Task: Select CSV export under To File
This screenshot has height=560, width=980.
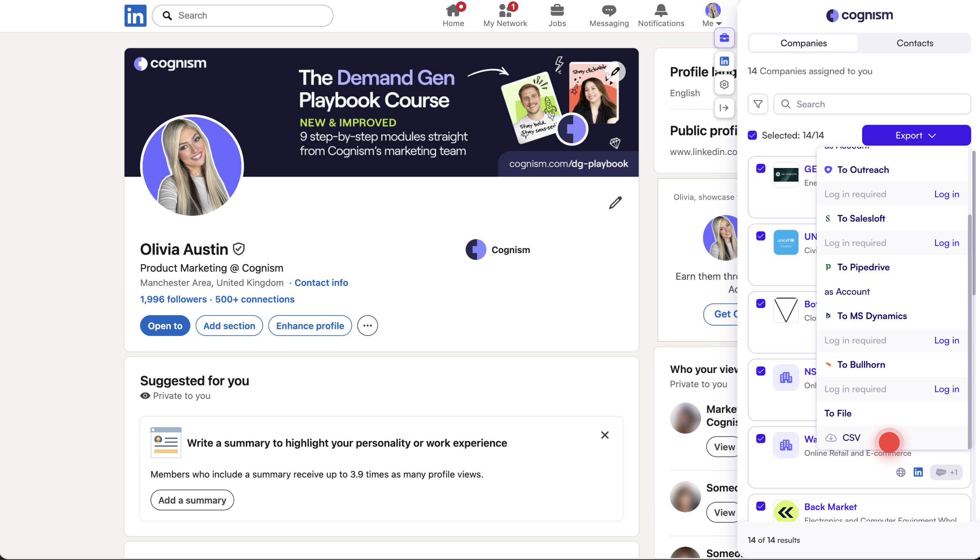Action: (851, 438)
